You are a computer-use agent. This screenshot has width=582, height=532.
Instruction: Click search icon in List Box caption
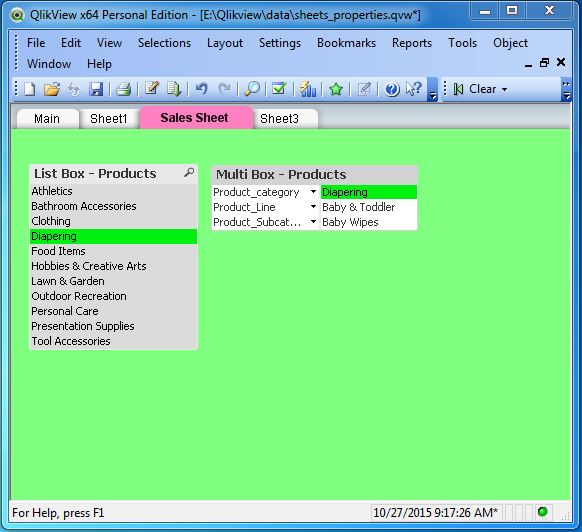189,173
